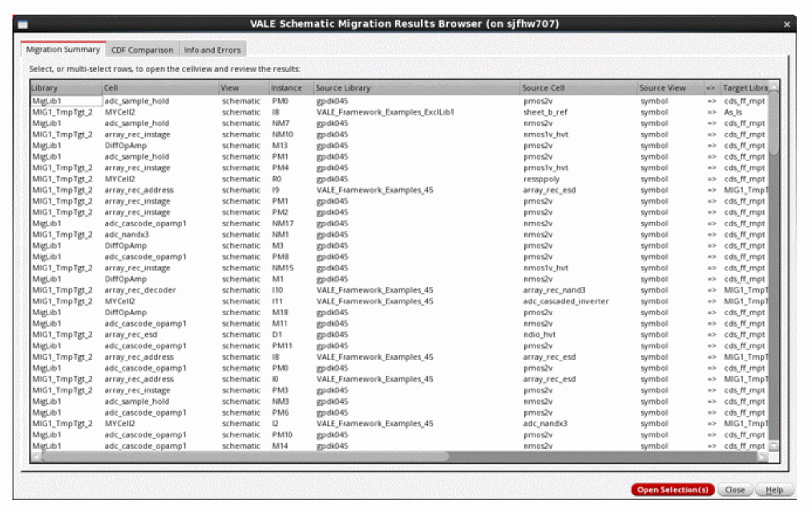Select the adc_nandx3 row with instance NM1
812x512 pixels.
(x=399, y=235)
